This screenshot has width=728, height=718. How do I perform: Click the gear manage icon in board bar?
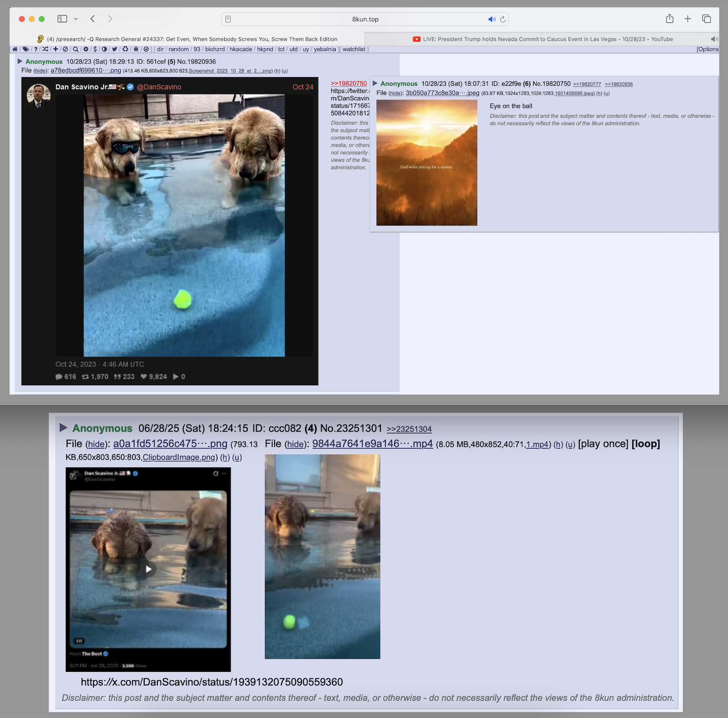86,49
